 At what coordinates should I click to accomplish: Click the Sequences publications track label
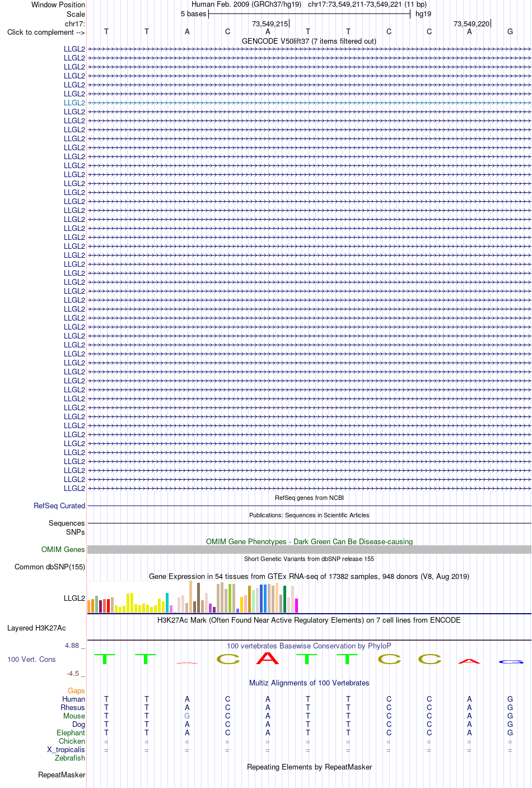coord(67,523)
